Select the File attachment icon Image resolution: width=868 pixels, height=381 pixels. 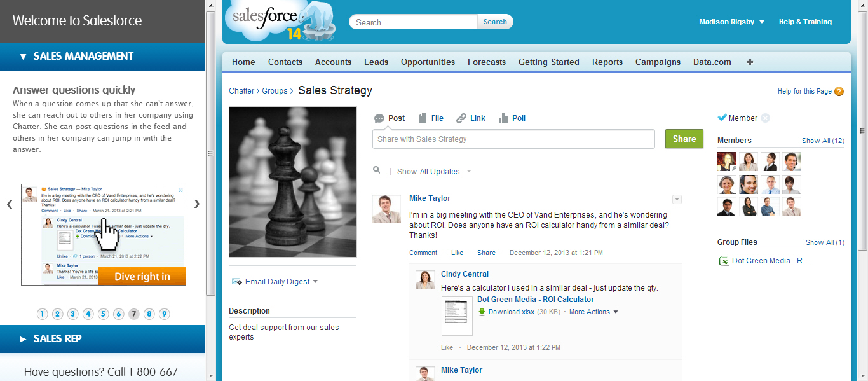[423, 118]
